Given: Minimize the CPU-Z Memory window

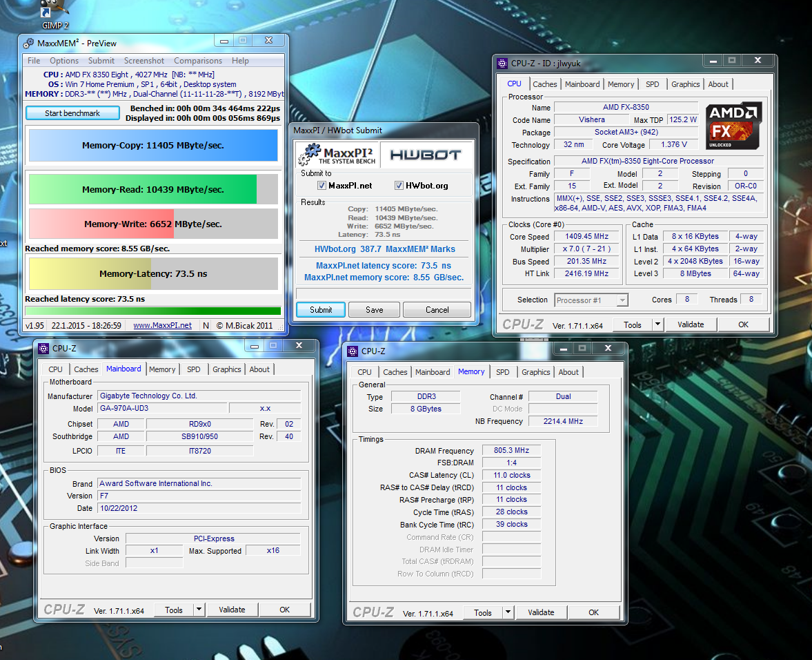Looking at the screenshot, I should coord(564,349).
